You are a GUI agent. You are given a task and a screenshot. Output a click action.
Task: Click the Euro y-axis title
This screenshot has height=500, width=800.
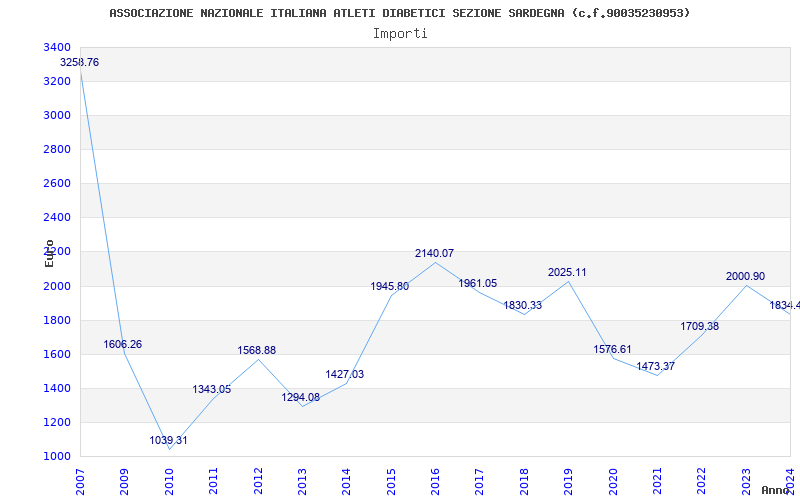49,253
